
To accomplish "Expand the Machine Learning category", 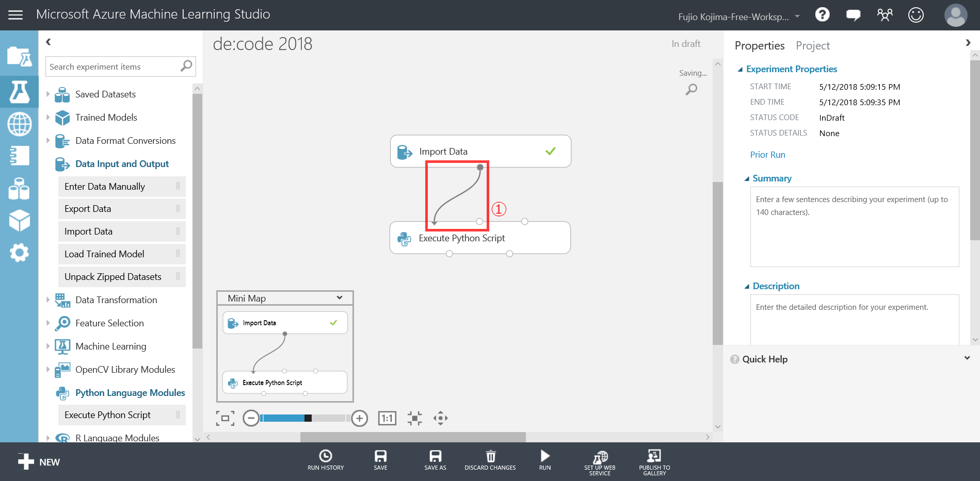I will (x=48, y=346).
